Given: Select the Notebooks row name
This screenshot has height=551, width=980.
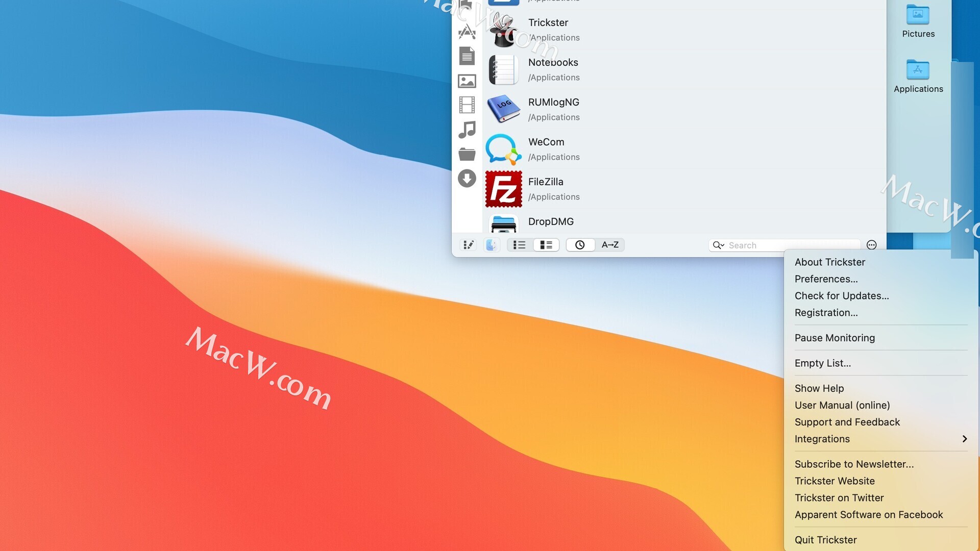Looking at the screenshot, I should [553, 62].
